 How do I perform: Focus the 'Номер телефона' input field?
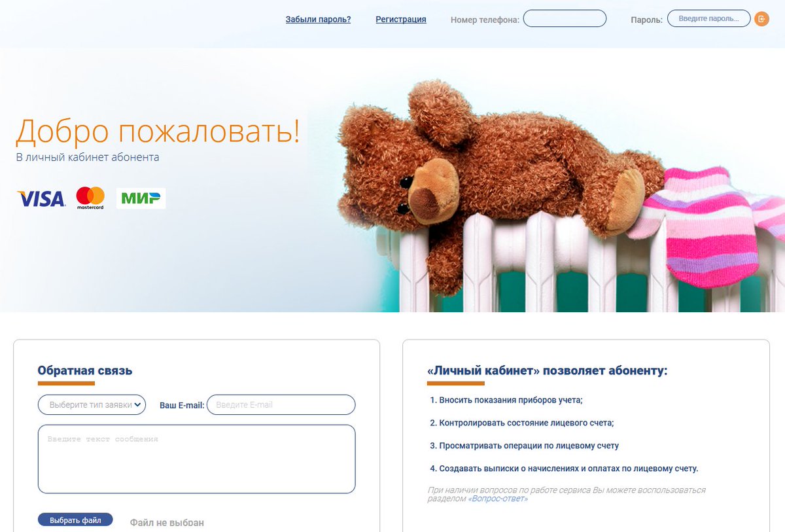(x=565, y=18)
